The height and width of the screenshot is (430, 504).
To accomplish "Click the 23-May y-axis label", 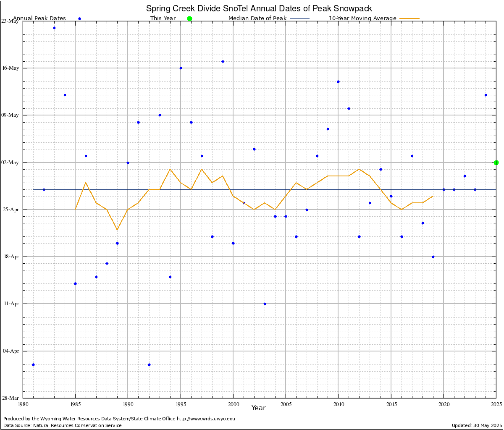I will coord(10,21).
